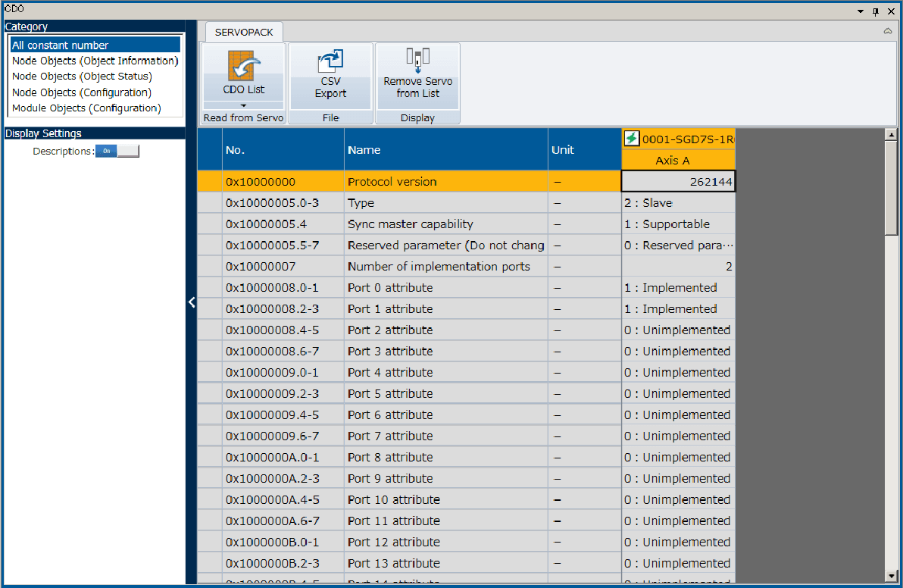The height and width of the screenshot is (588, 903).
Task: Switch to the SERVOPACK tab
Action: 243,33
